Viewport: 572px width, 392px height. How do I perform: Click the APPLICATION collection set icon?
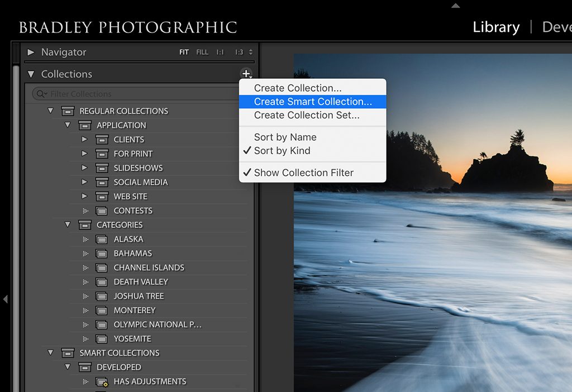click(84, 125)
